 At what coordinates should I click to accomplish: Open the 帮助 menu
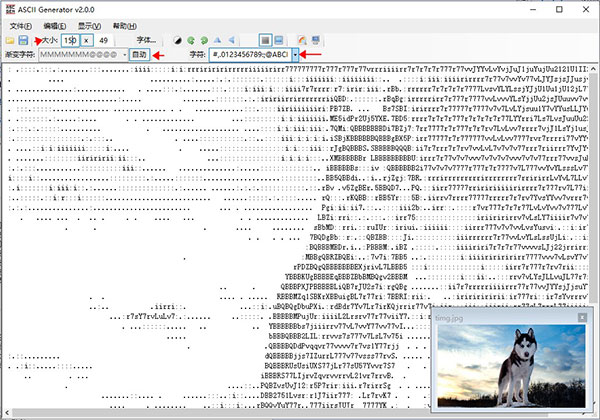124,26
